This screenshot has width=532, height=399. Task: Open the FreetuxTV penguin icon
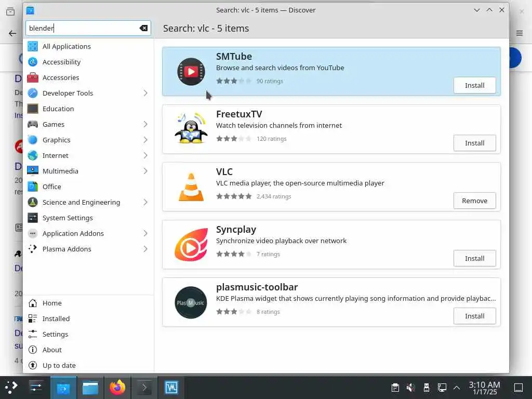(x=191, y=128)
